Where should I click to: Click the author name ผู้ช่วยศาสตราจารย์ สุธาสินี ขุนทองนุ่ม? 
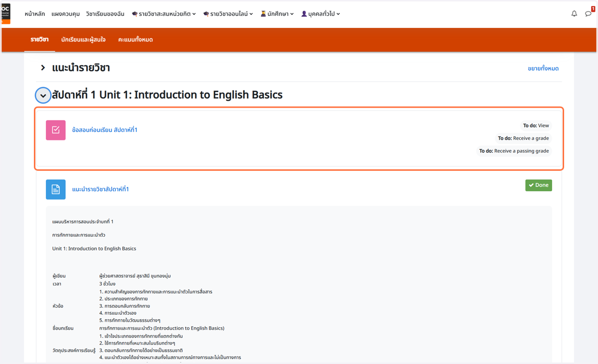coord(135,276)
